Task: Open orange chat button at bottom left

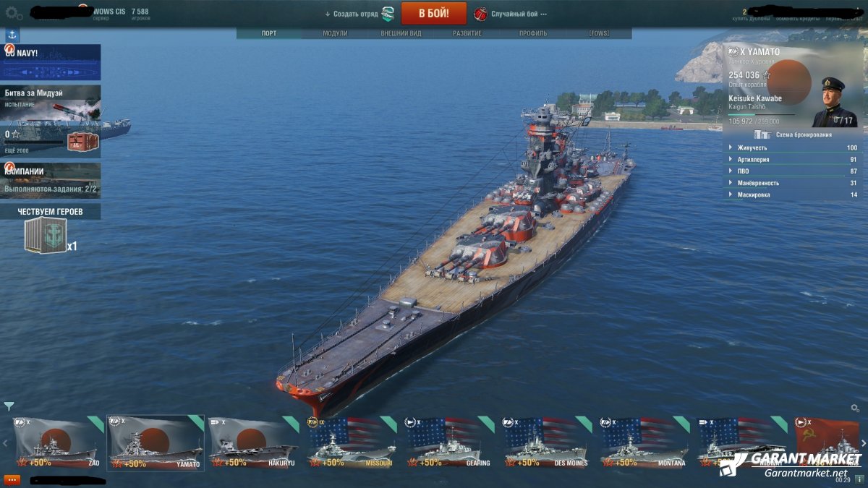Action: (x=12, y=479)
